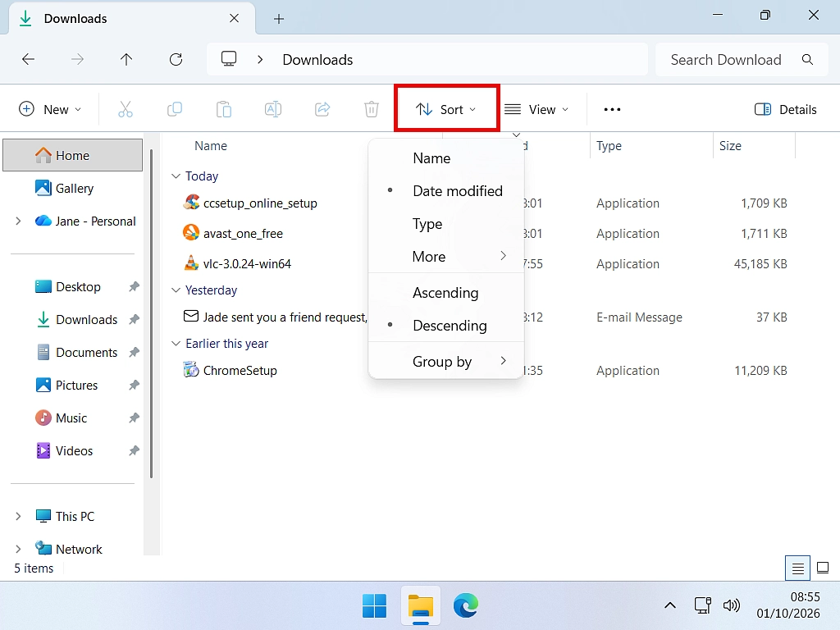This screenshot has width=840, height=630.
Task: Close the Downloads tab
Action: 234,19
